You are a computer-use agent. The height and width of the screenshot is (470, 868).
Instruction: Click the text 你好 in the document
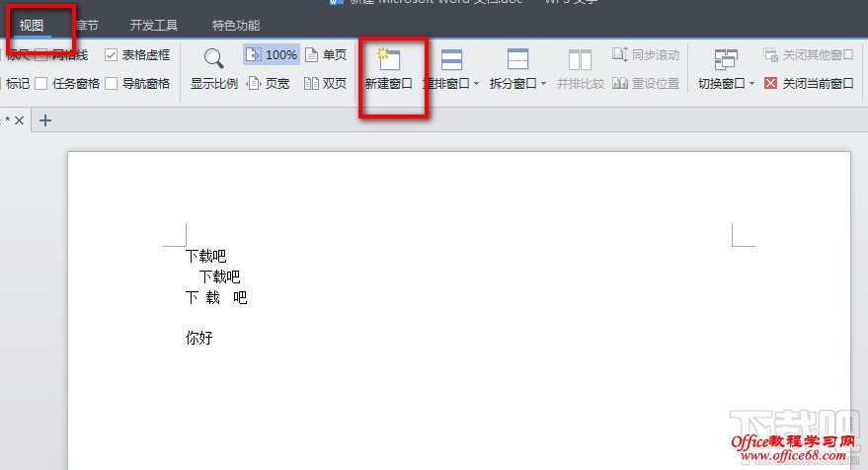pos(198,338)
